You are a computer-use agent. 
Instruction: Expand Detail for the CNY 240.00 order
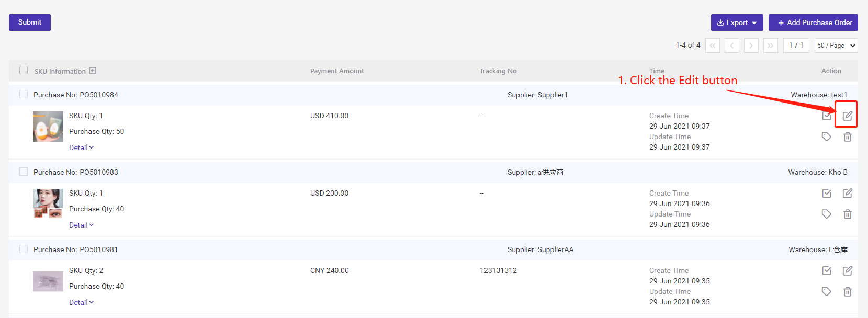tap(81, 302)
